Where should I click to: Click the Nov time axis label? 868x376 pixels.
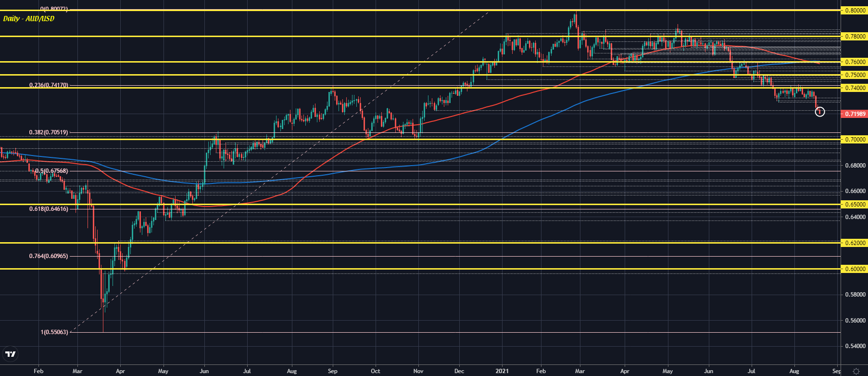click(418, 371)
